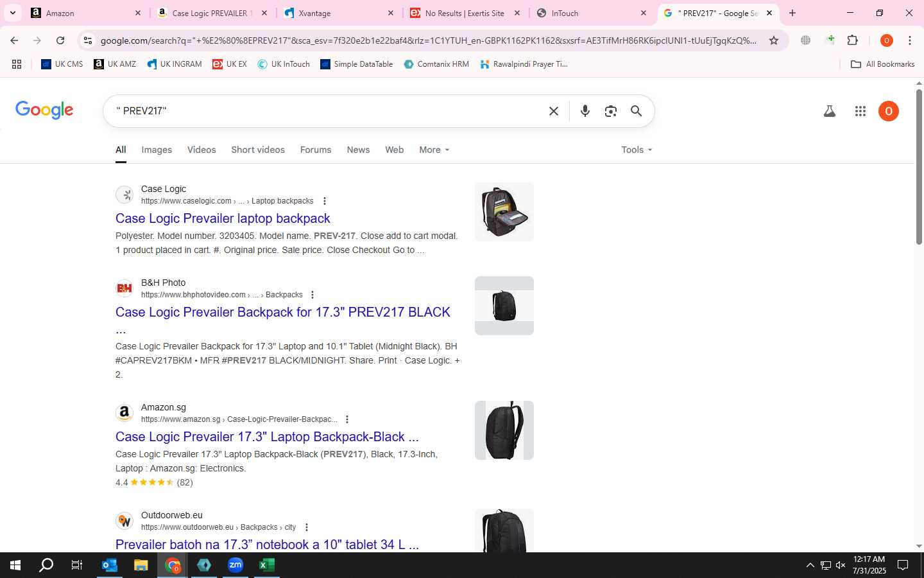924x578 pixels.
Task: Open UK InTouch bookmark
Action: pos(284,64)
